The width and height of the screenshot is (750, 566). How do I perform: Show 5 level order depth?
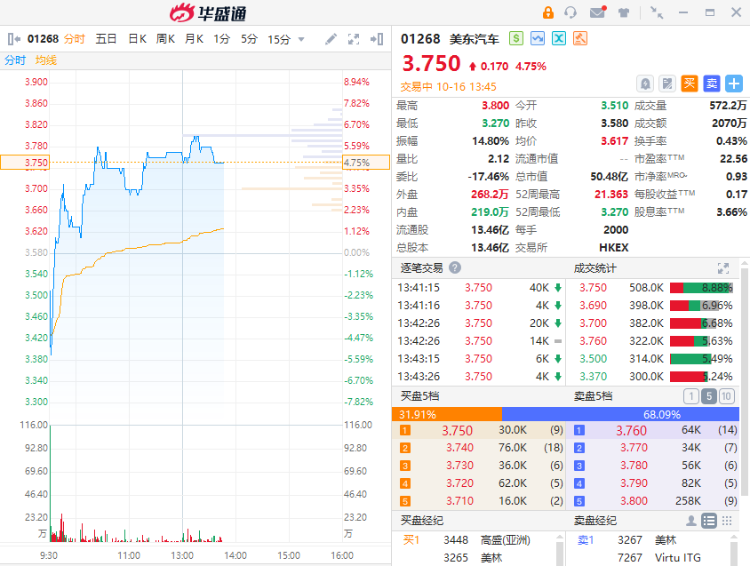click(709, 396)
